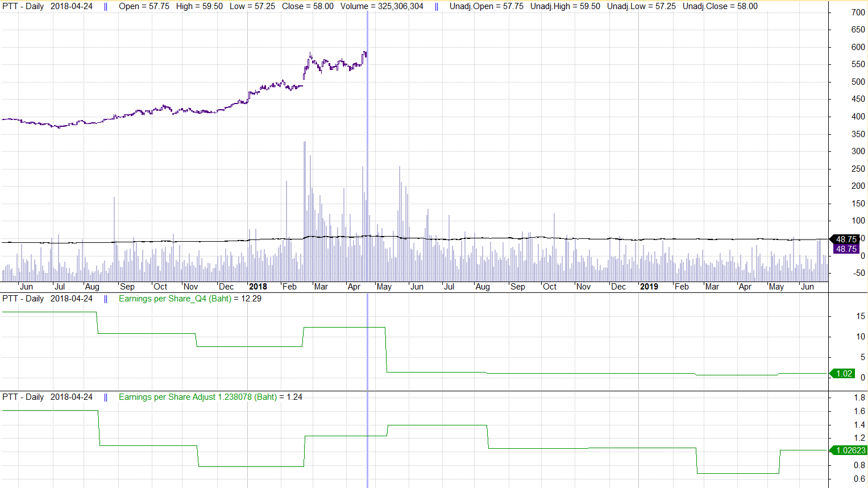Click the Volume = 325,306,304 readout

point(381,6)
